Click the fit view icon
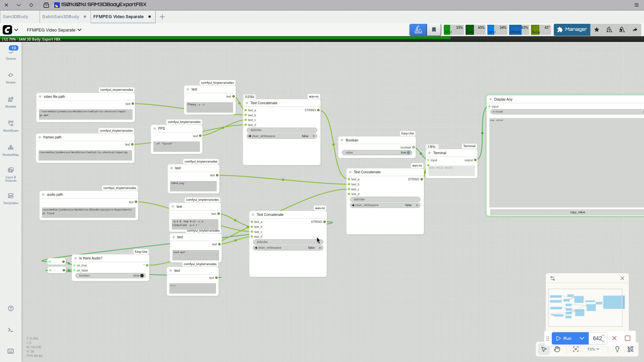This screenshot has height=362, width=644. point(576,349)
